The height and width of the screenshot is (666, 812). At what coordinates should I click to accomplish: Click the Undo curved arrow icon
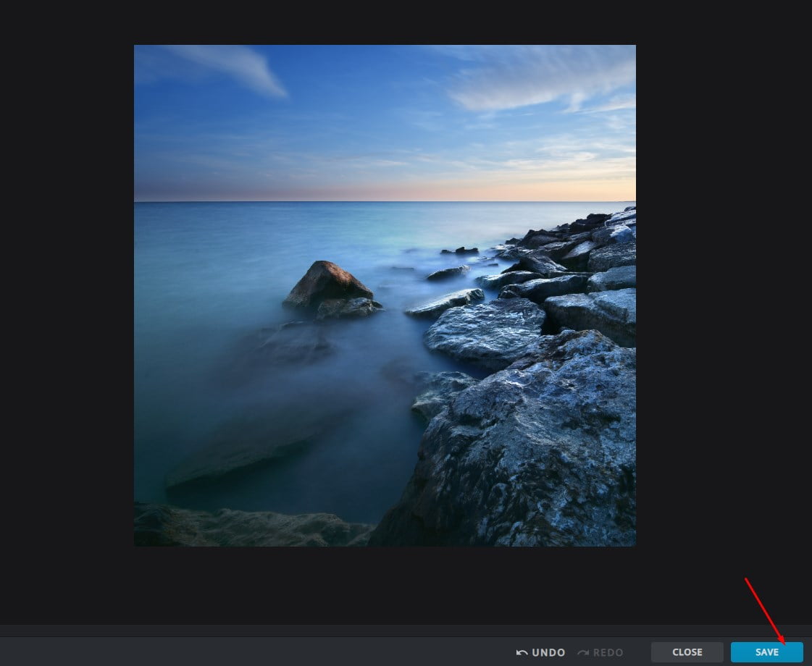coord(522,653)
